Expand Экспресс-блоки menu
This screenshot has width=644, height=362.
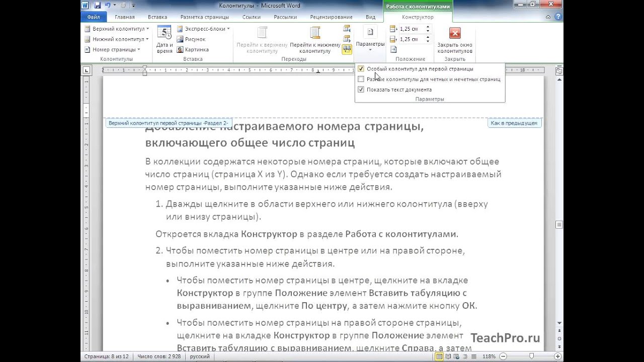click(203, 29)
